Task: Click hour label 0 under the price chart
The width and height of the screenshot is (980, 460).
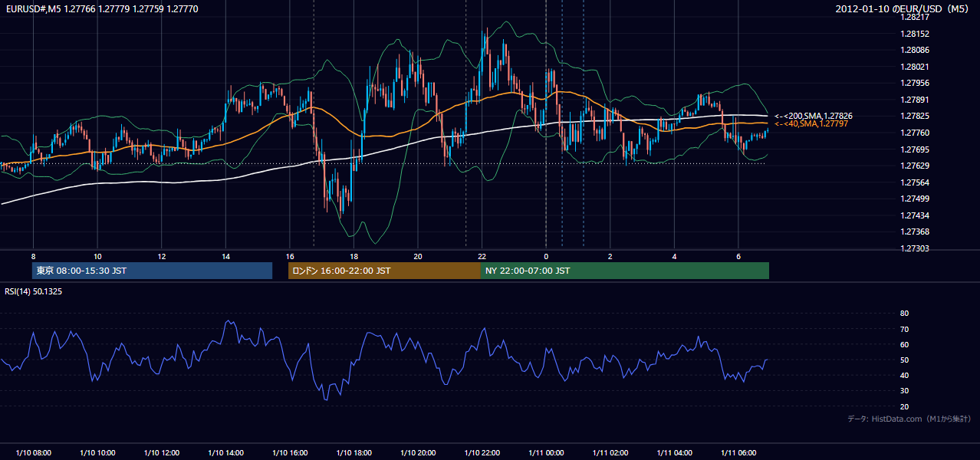Action: (x=546, y=256)
